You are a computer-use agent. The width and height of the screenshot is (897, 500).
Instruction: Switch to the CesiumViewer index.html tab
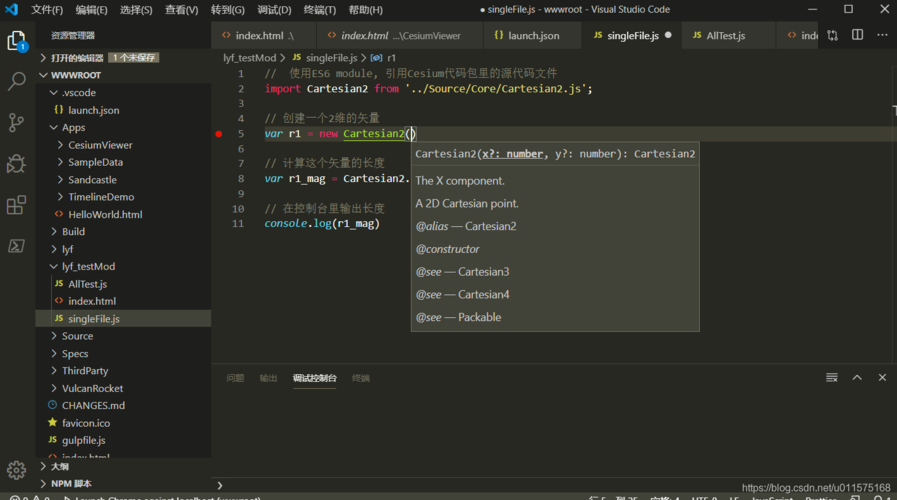[x=400, y=35]
